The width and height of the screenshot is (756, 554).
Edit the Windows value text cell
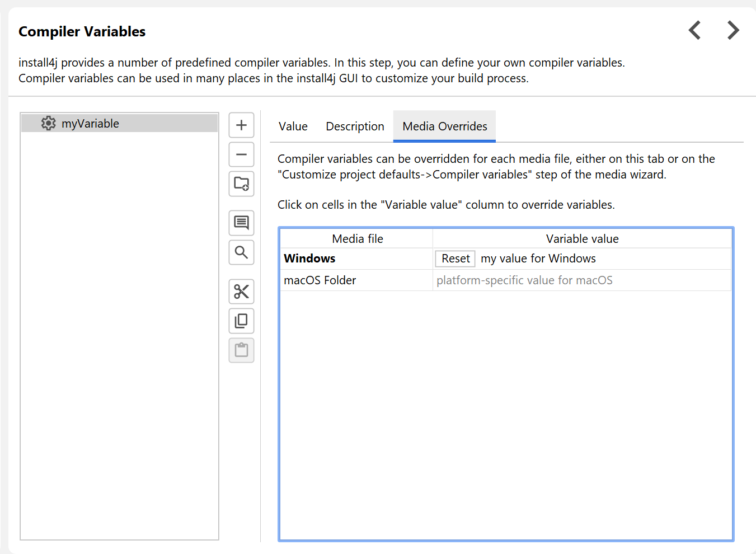pos(603,259)
